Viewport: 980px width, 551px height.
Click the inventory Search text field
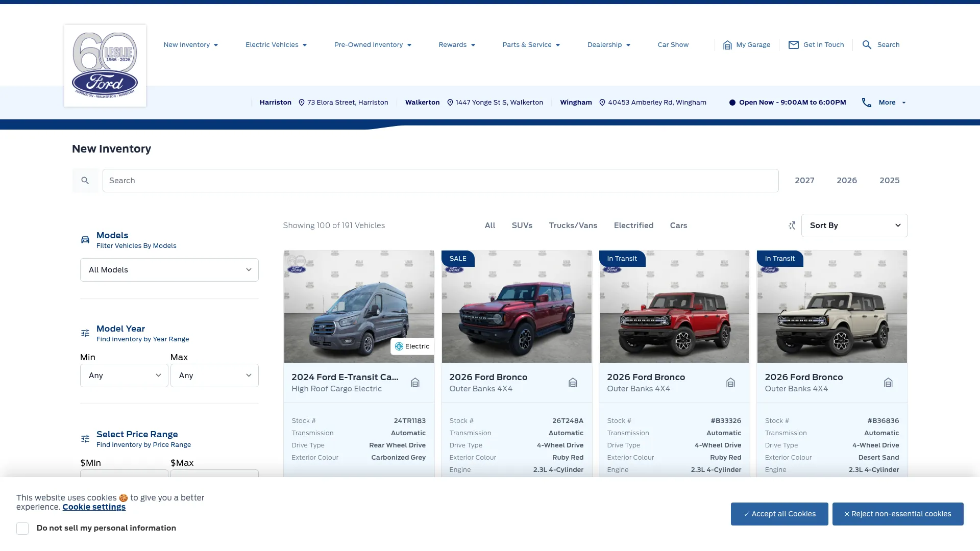pyautogui.click(x=440, y=181)
